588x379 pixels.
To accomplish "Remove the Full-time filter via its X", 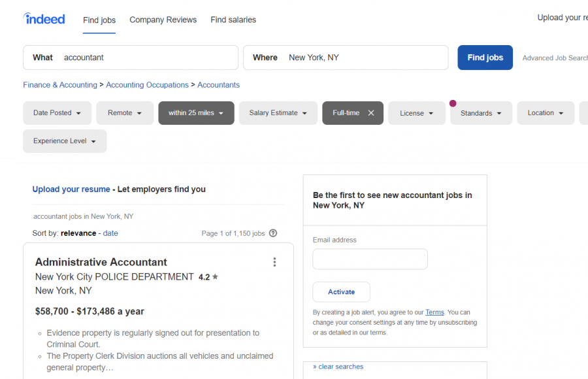I will [x=370, y=112].
